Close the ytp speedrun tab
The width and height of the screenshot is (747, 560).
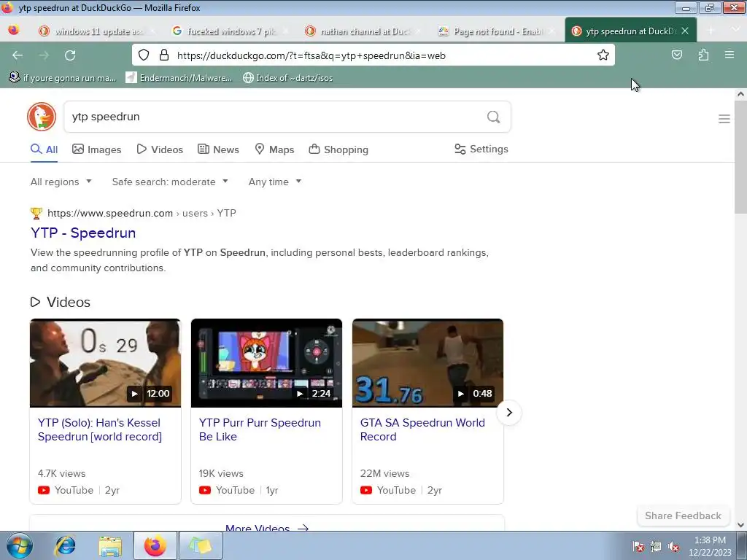(x=685, y=31)
